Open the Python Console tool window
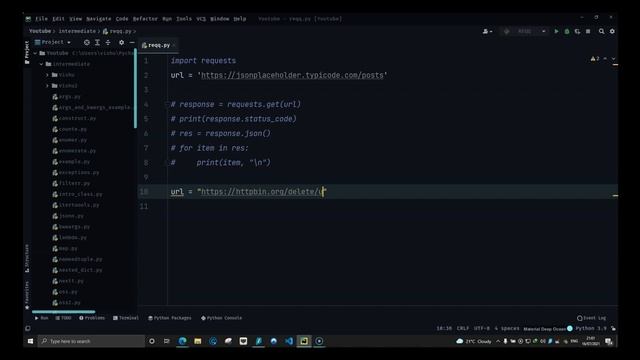 pyautogui.click(x=222, y=318)
